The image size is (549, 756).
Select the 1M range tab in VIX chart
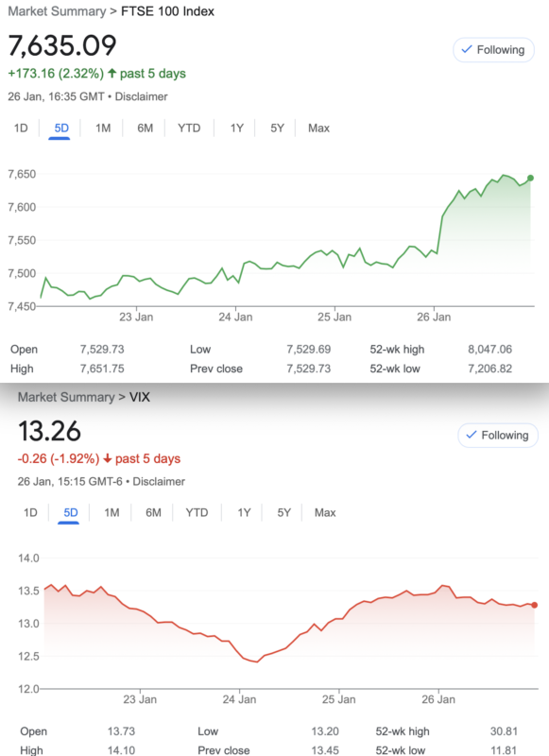tap(112, 512)
